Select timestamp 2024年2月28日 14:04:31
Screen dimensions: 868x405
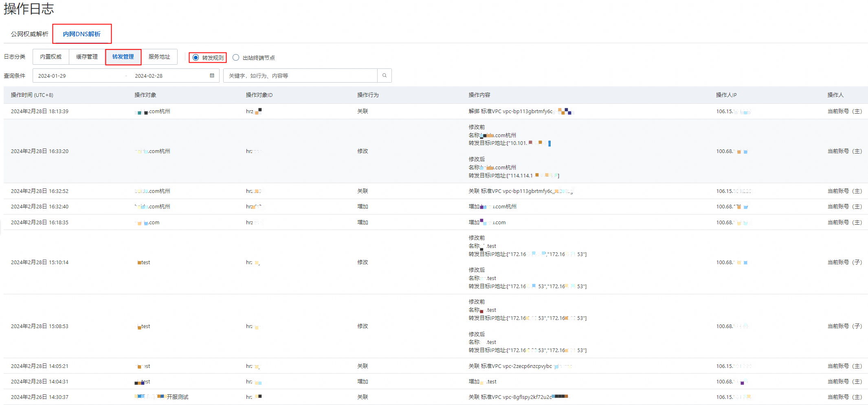40,382
